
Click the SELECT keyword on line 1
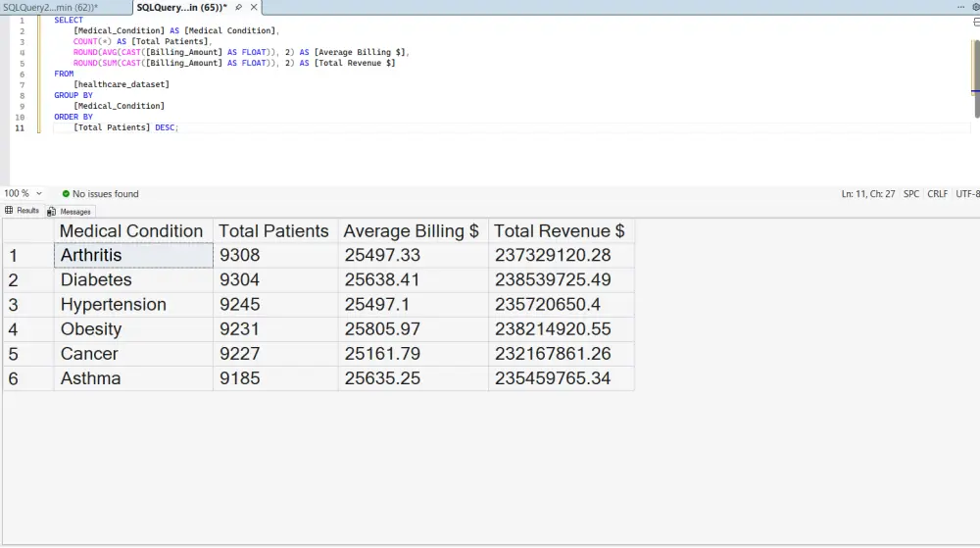pyautogui.click(x=69, y=20)
